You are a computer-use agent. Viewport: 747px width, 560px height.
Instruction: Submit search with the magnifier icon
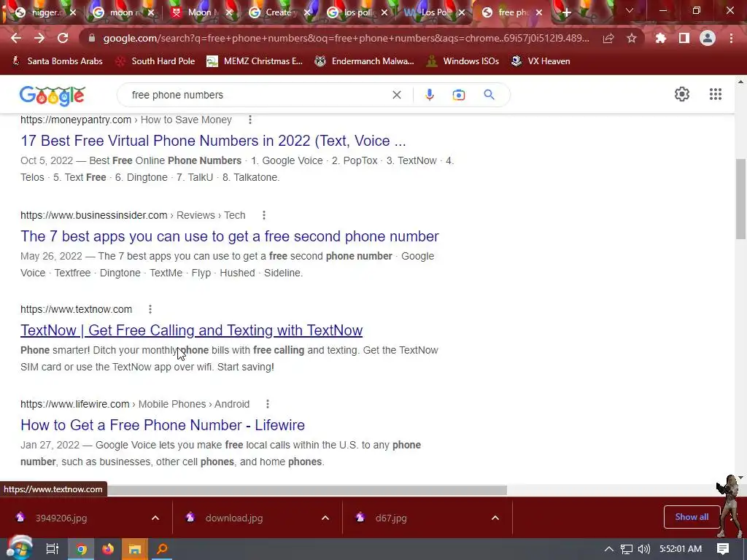point(489,95)
